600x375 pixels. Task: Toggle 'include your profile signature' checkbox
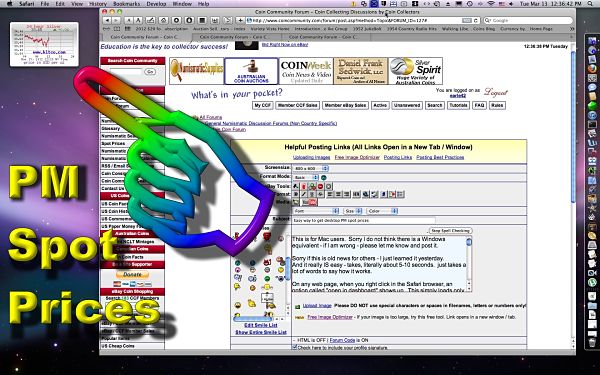tap(294, 347)
